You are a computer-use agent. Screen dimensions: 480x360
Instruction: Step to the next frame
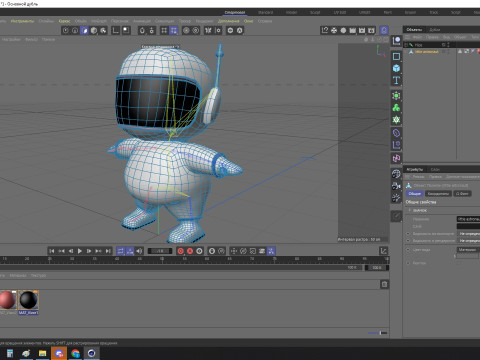pos(89,251)
